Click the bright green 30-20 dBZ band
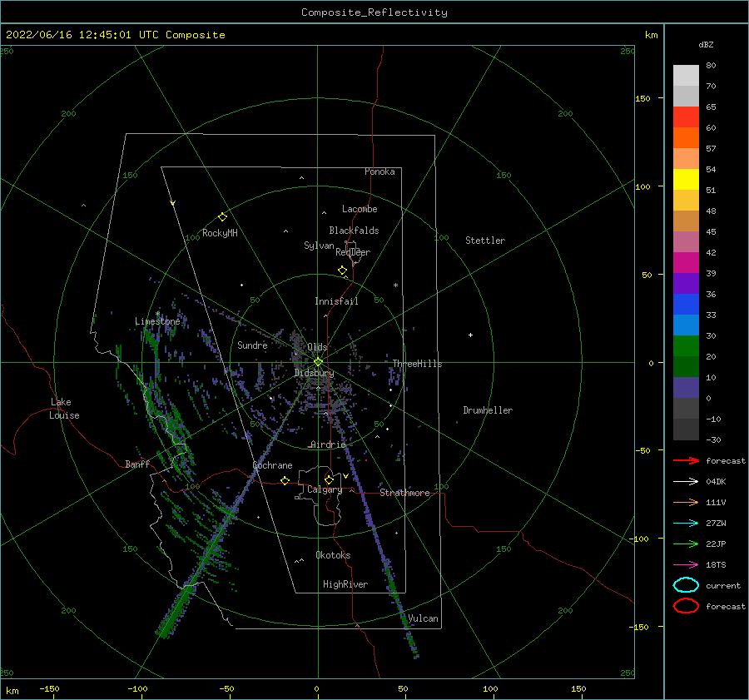Image resolution: width=749 pixels, height=700 pixels. pos(686,346)
